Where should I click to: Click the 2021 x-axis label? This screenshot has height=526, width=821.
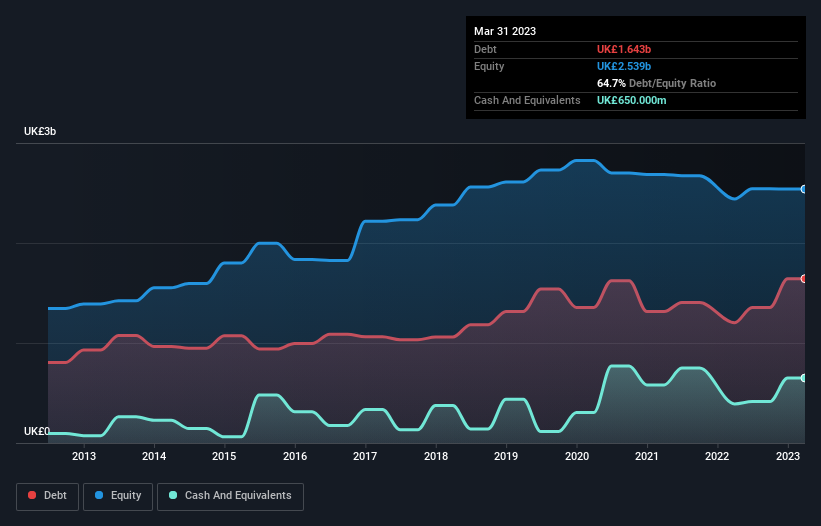[x=647, y=456]
